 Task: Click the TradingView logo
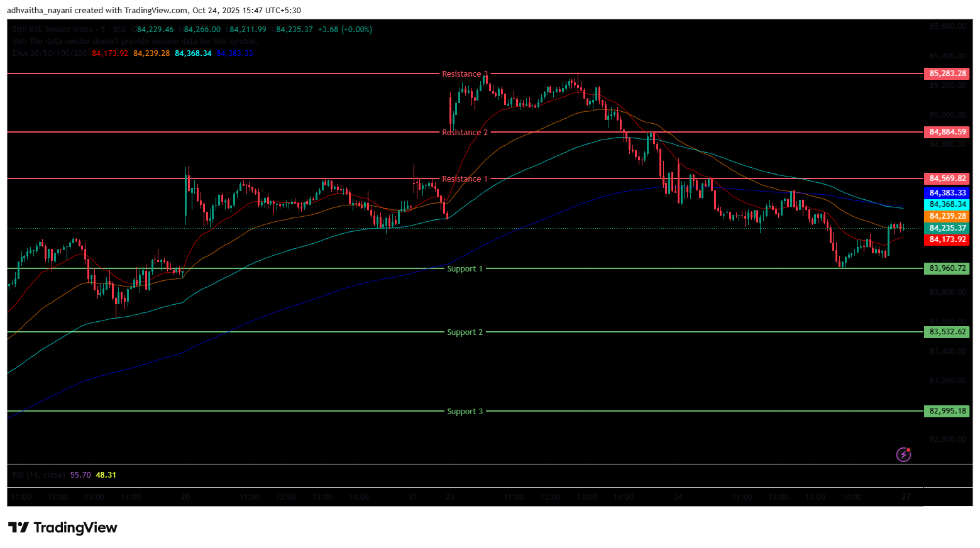click(63, 527)
